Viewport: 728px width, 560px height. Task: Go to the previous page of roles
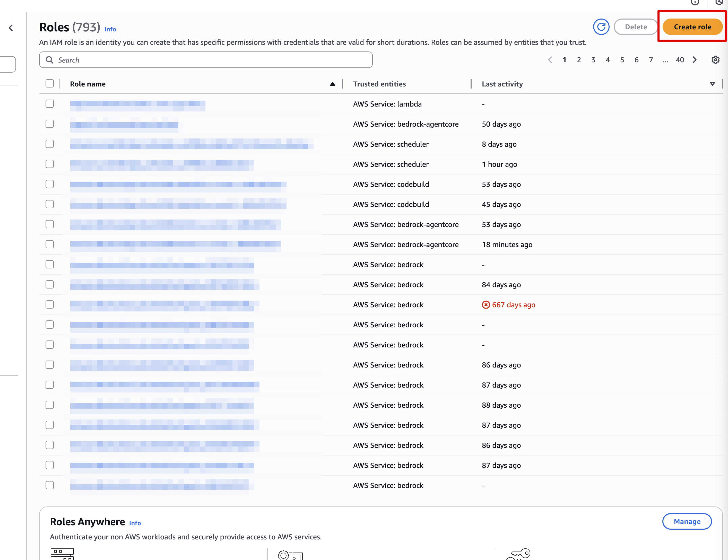pos(550,60)
